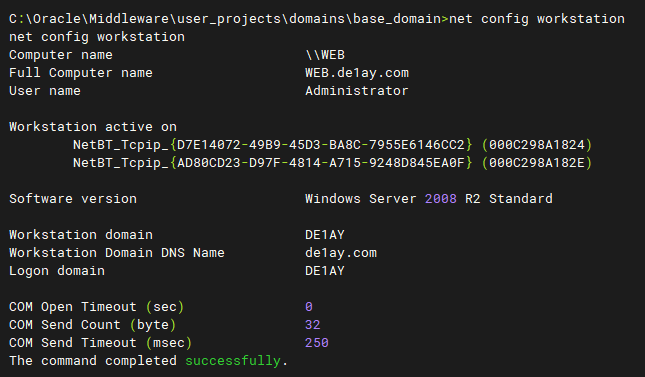Click the green word successfully
The height and width of the screenshot is (377, 645).
pos(233,361)
